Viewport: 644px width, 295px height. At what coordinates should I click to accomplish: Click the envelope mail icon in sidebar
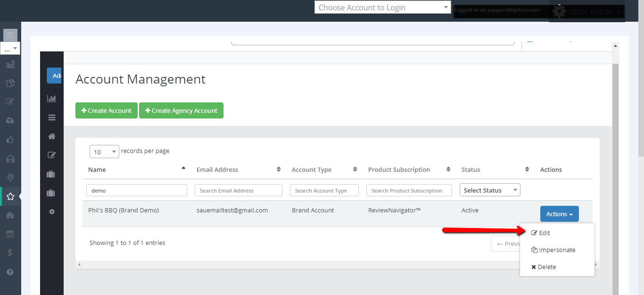pos(10,159)
